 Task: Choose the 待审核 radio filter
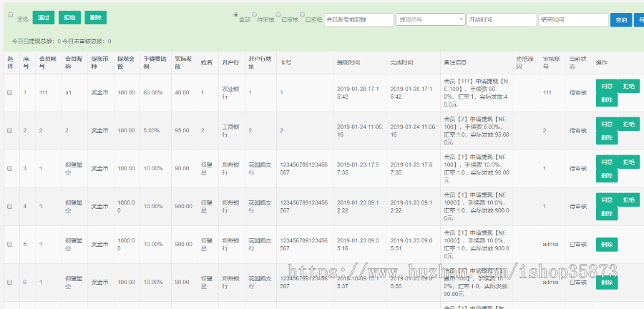(254, 15)
